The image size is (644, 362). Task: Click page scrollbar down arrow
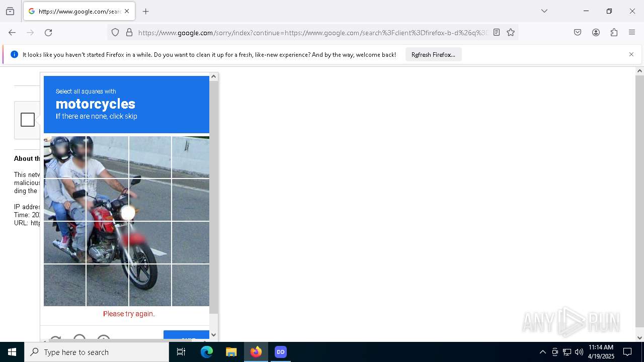[x=639, y=338]
